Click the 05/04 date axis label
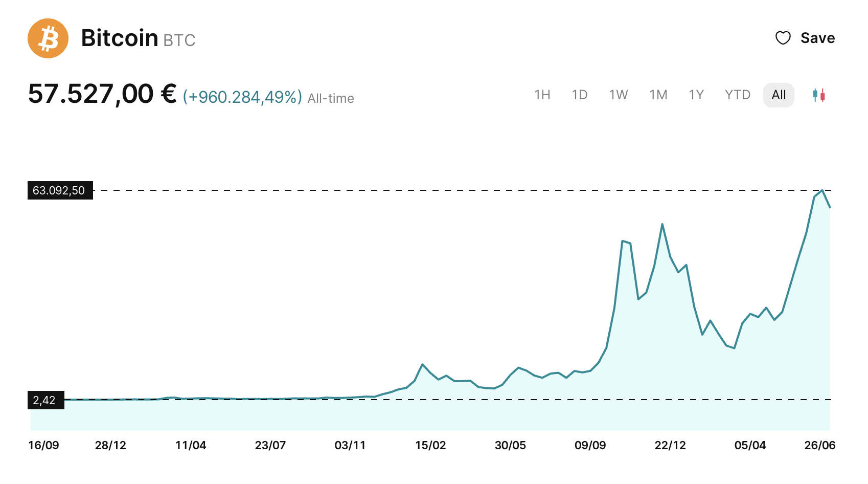The height and width of the screenshot is (484, 868). pyautogui.click(x=750, y=445)
